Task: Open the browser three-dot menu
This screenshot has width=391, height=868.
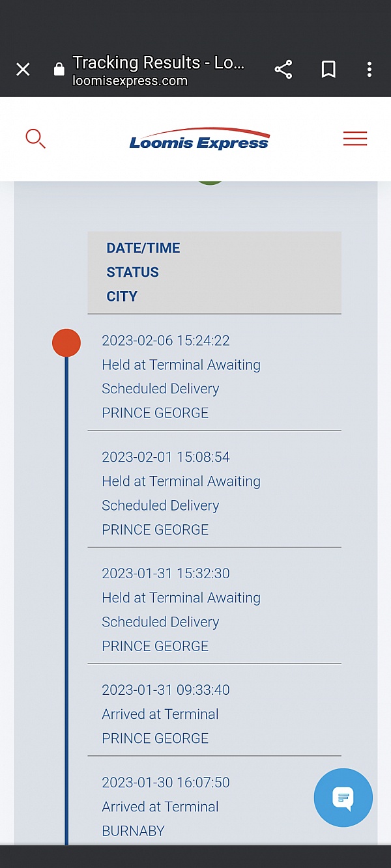Action: [x=369, y=70]
